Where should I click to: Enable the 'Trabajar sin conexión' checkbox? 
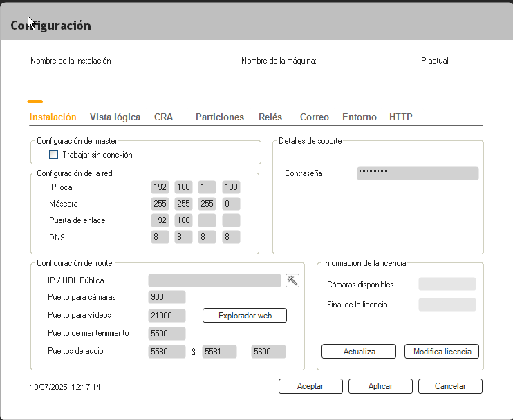pyautogui.click(x=54, y=155)
